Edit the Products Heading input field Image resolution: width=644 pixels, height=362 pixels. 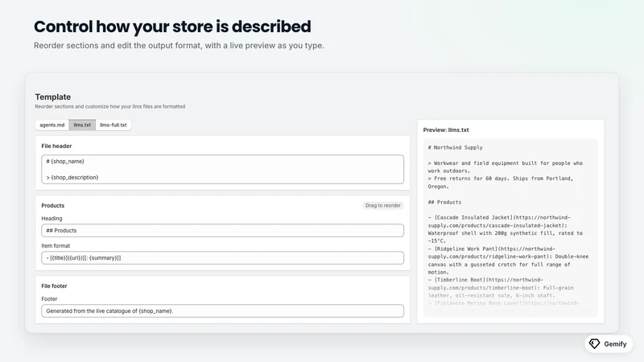pos(223,231)
